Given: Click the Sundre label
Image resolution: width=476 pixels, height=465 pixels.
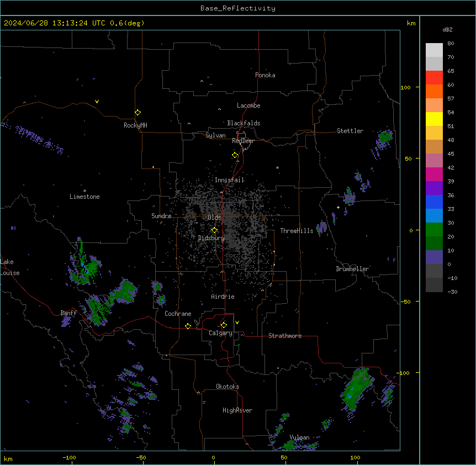Looking at the screenshot, I should [161, 216].
